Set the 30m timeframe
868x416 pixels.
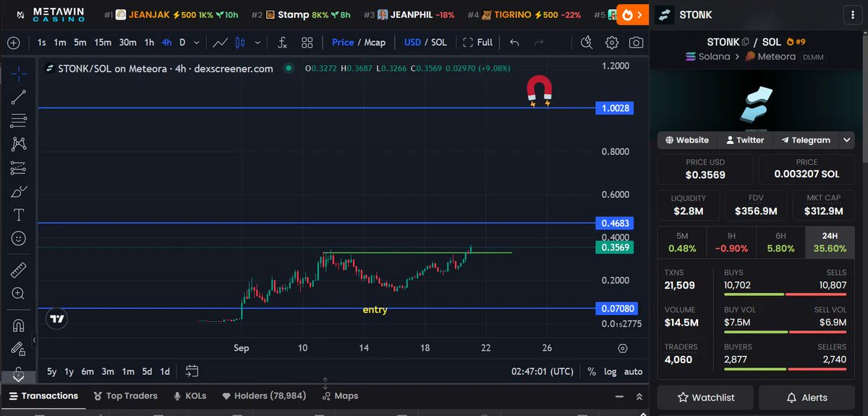coord(128,43)
